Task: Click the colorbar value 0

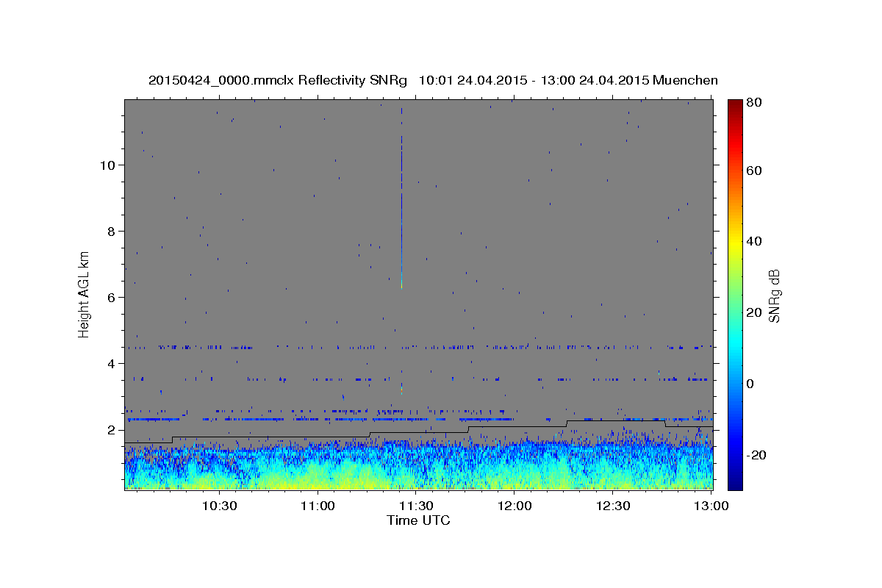Action: coord(750,384)
